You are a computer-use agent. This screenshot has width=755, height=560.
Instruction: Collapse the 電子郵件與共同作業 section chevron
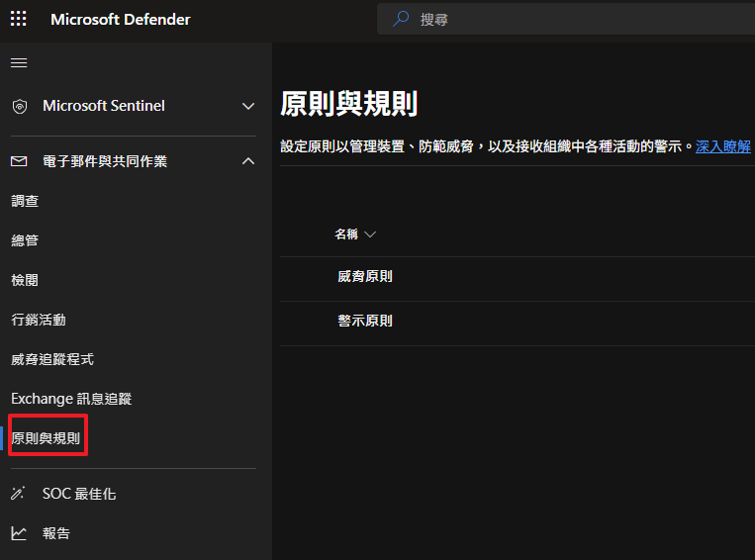pyautogui.click(x=248, y=161)
